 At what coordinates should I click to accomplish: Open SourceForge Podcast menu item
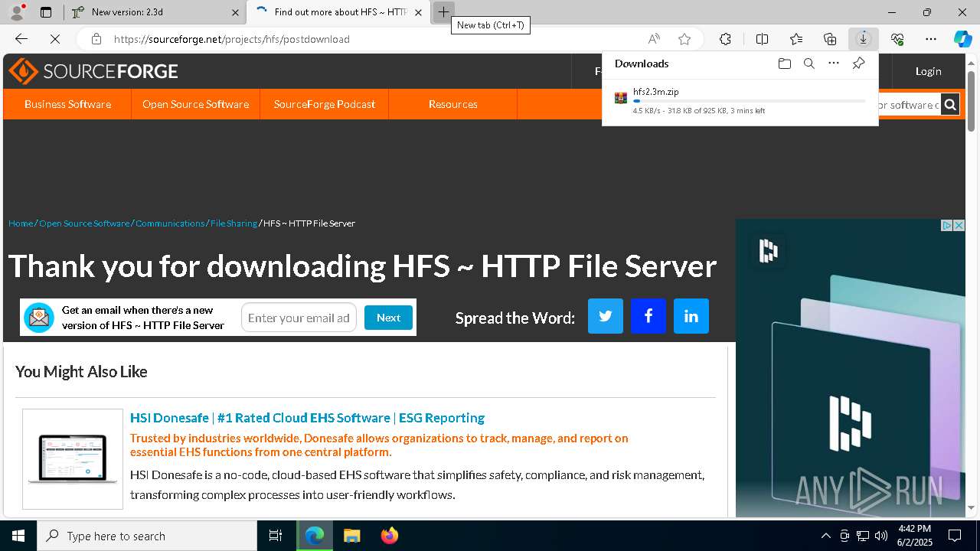click(325, 104)
